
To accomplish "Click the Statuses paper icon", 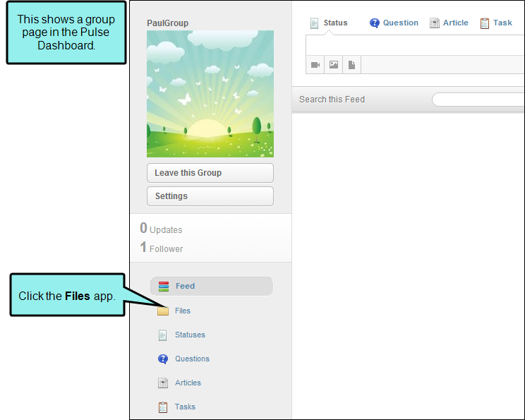I will click(x=162, y=335).
